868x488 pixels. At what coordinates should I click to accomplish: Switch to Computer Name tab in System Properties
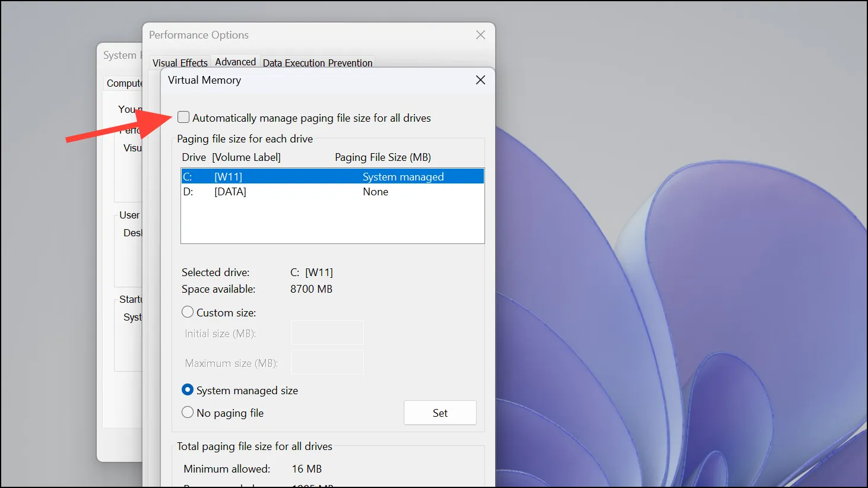coord(123,84)
